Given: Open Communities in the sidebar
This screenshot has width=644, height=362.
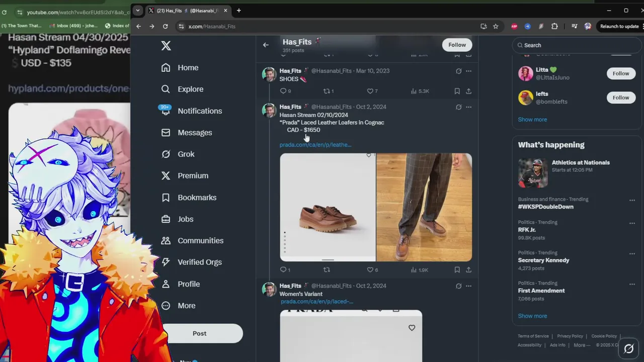Looking at the screenshot, I should [x=192, y=241].
